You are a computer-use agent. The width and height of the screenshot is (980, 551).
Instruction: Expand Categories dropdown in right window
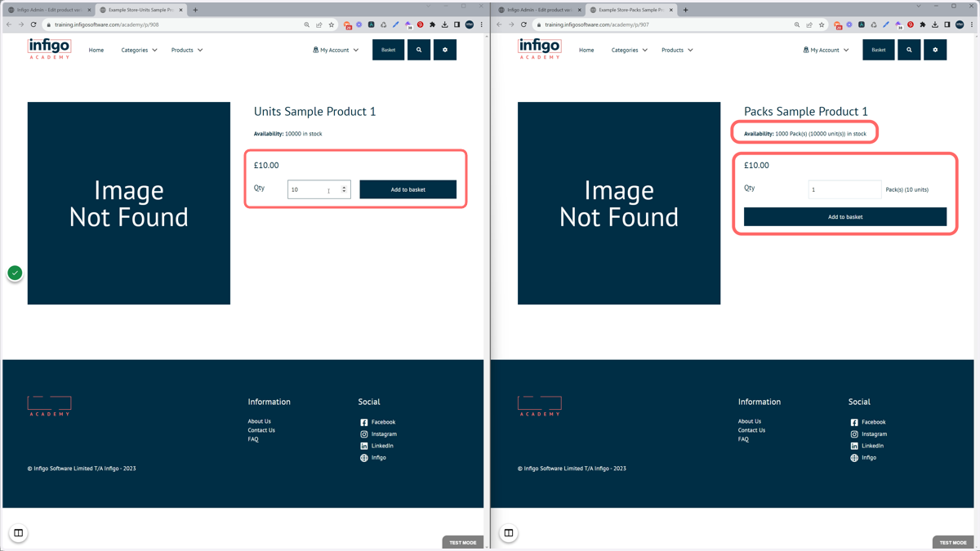point(629,50)
